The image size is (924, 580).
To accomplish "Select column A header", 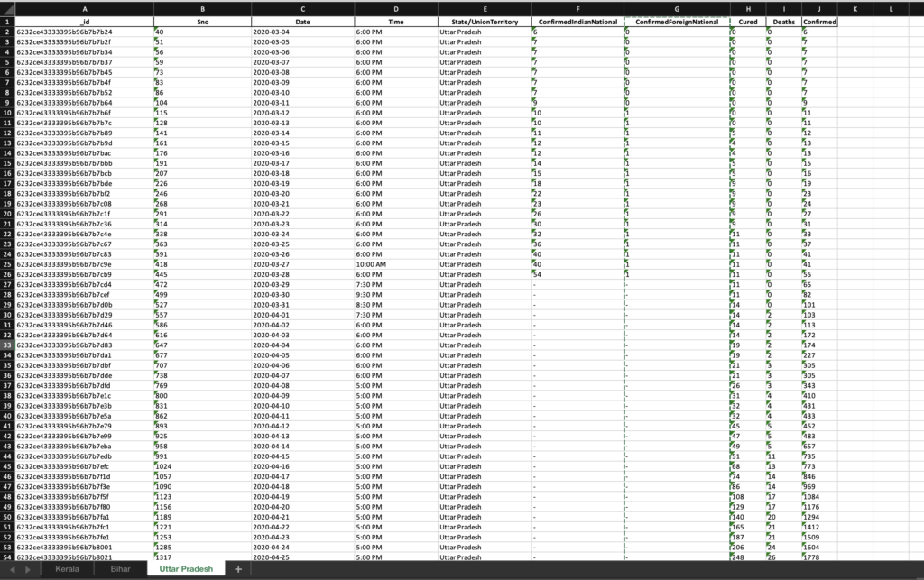I will point(84,9).
